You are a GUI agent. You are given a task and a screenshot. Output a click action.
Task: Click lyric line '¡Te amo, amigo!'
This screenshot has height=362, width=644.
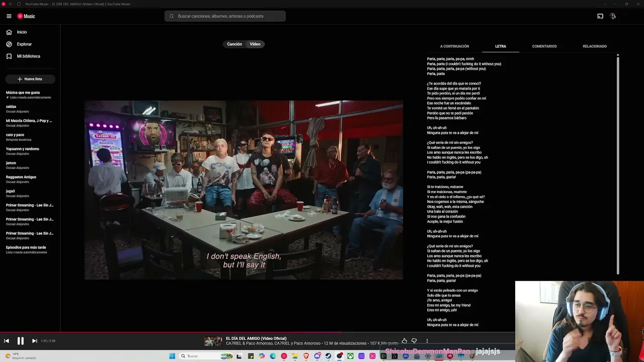click(x=439, y=300)
